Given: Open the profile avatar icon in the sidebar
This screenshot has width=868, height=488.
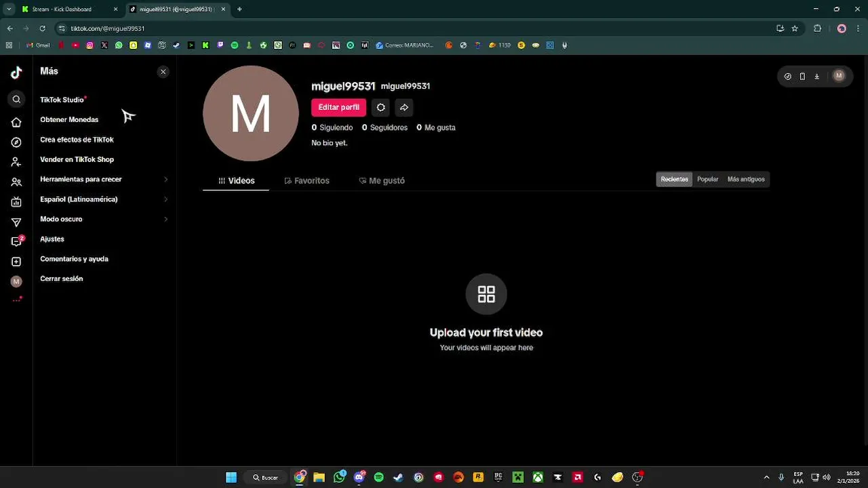Looking at the screenshot, I should (x=16, y=281).
